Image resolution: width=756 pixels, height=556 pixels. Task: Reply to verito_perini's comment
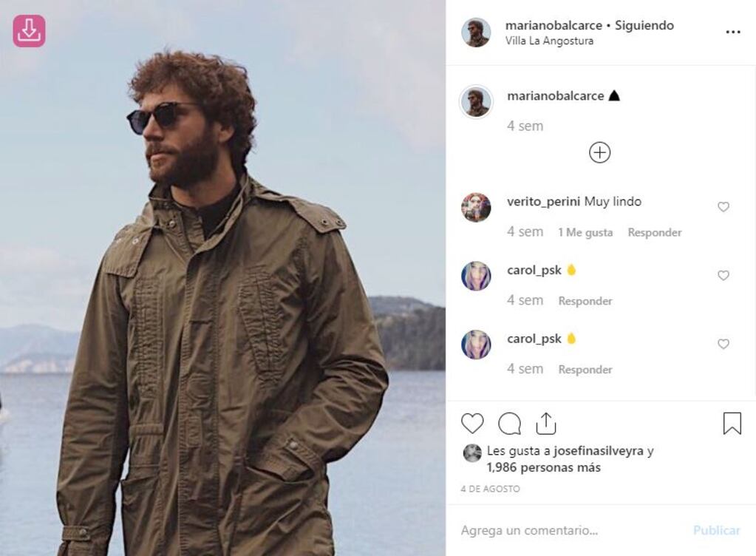click(x=654, y=232)
